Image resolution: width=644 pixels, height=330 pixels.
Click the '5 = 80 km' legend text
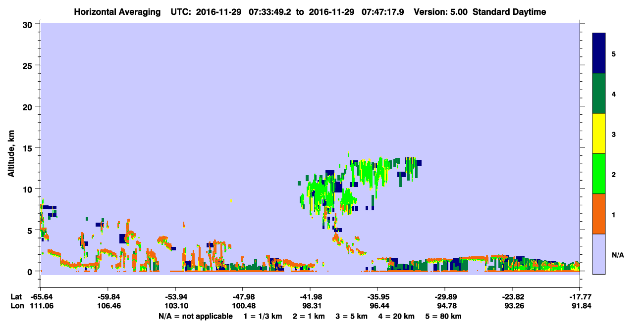(444, 316)
